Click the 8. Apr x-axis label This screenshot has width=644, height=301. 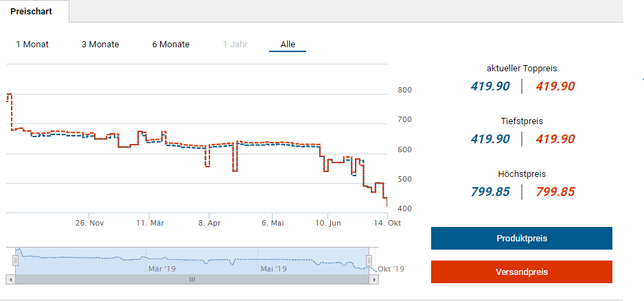(209, 223)
